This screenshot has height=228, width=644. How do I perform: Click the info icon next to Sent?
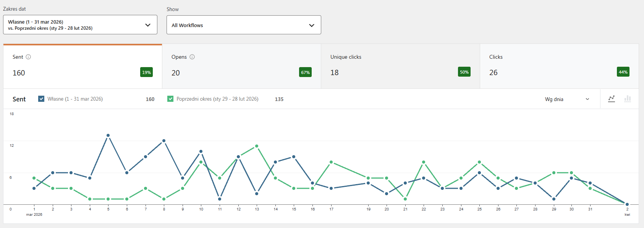pos(28,57)
